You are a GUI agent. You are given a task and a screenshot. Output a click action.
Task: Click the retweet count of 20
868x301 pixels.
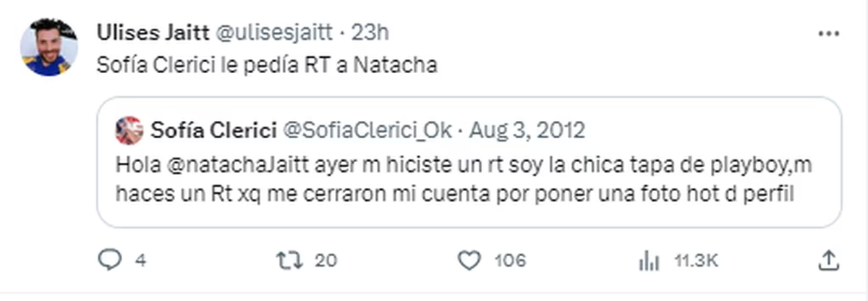point(325,260)
